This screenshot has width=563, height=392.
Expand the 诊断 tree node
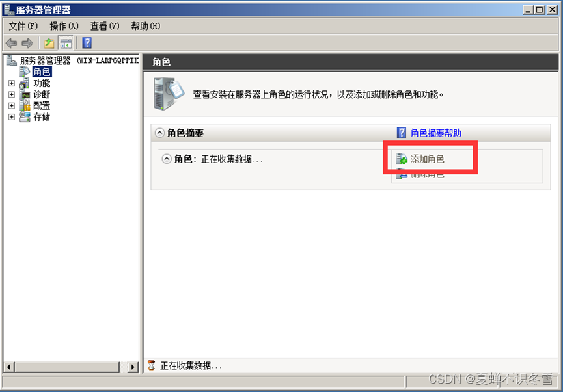[12, 95]
